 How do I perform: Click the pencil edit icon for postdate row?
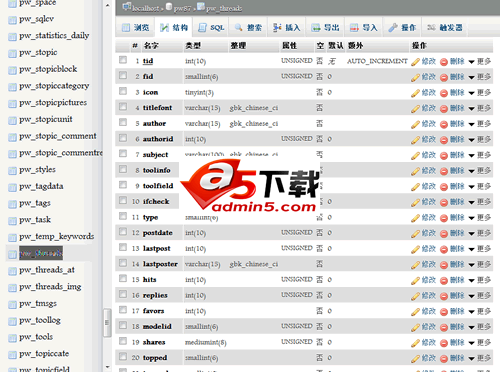[415, 234]
